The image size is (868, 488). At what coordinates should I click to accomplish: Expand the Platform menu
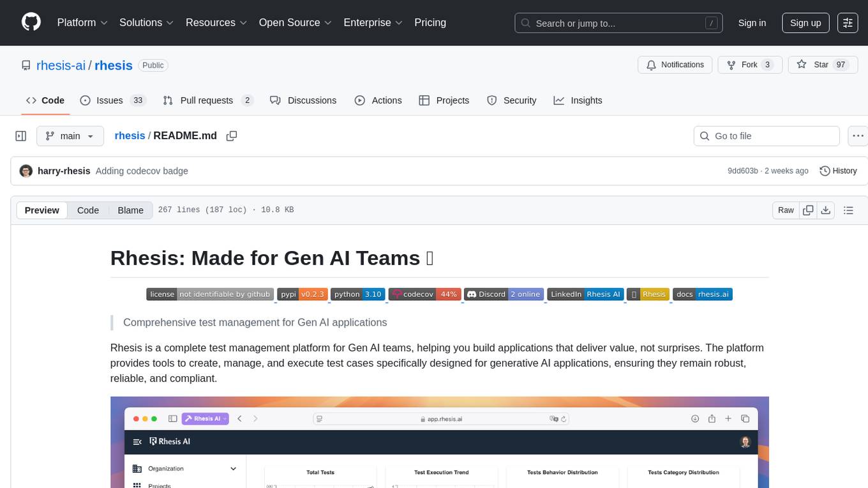(x=82, y=22)
